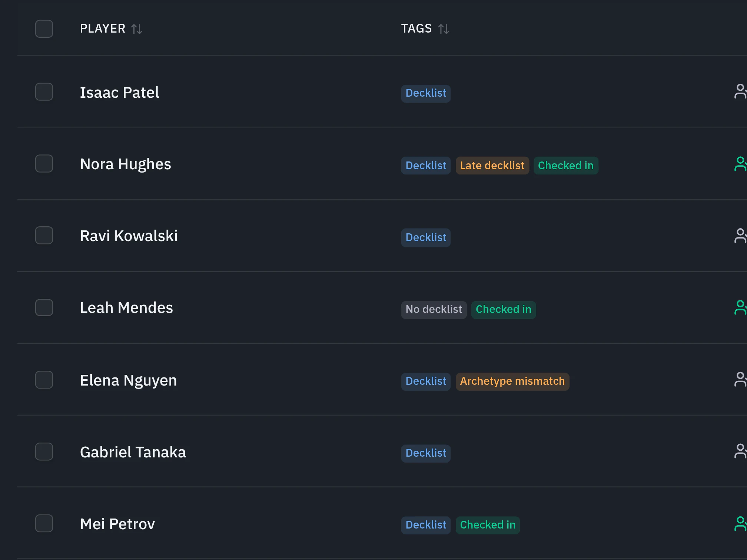Click Mei Petrov's Checked in tag

point(488,525)
